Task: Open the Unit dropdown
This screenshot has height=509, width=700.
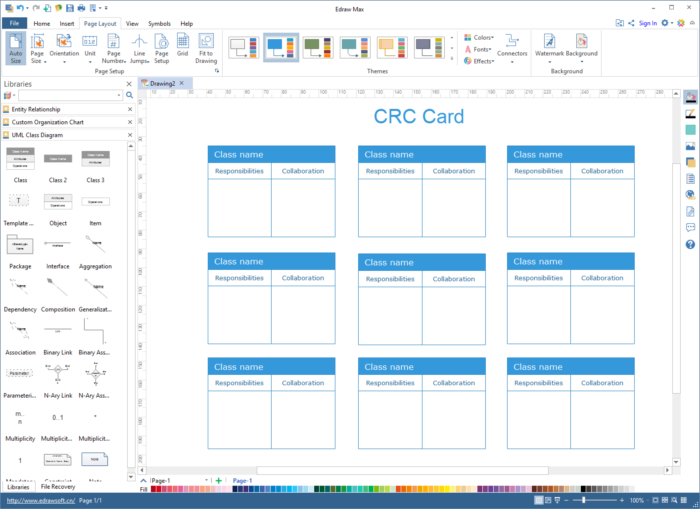Action: pos(90,49)
